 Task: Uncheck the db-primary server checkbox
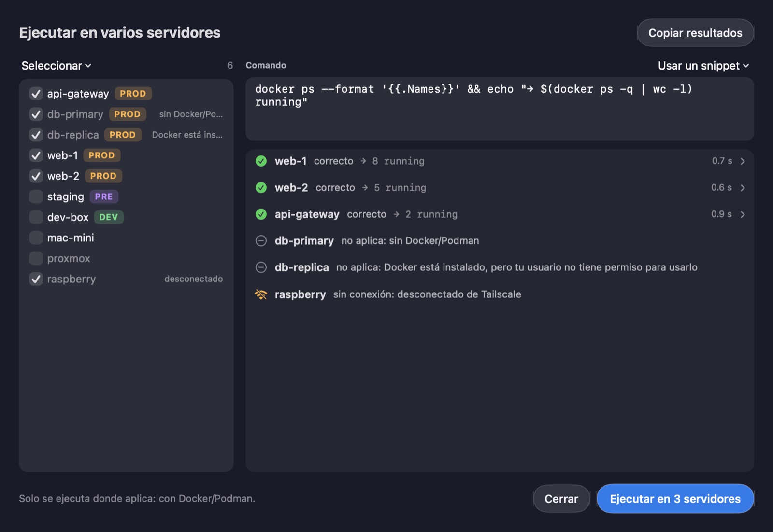(36, 114)
